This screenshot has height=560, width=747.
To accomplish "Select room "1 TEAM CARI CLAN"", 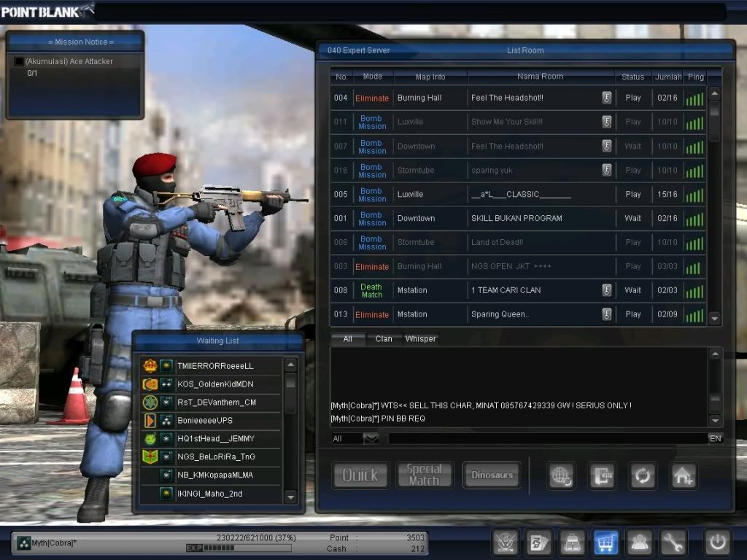I will (518, 290).
